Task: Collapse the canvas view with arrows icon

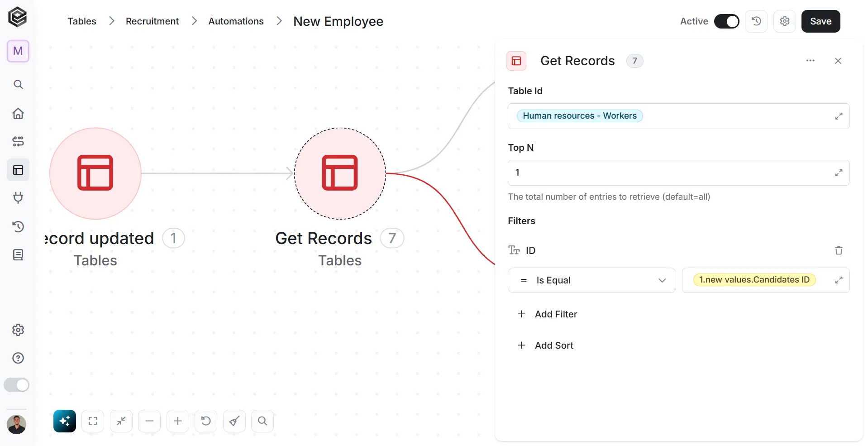Action: [121, 421]
